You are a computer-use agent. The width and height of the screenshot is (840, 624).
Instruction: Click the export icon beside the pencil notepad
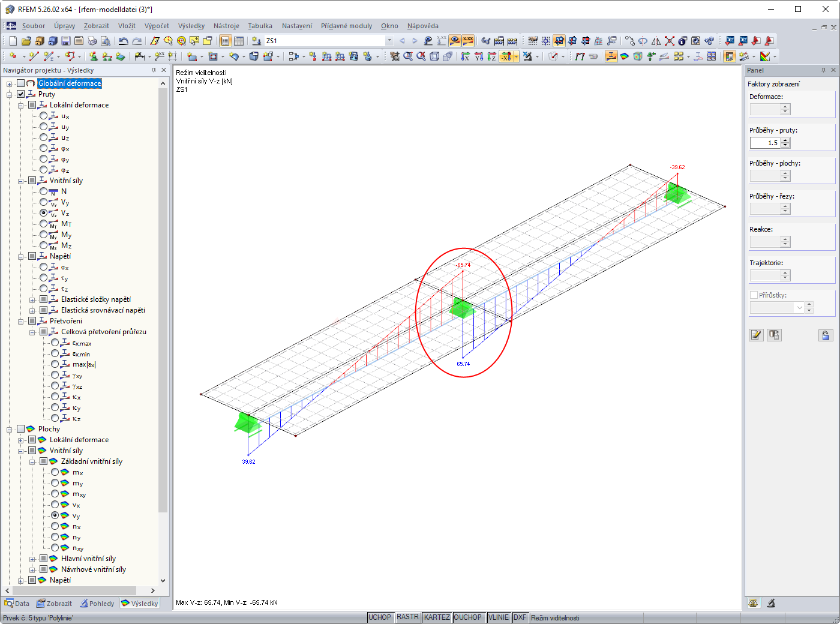pyautogui.click(x=774, y=335)
